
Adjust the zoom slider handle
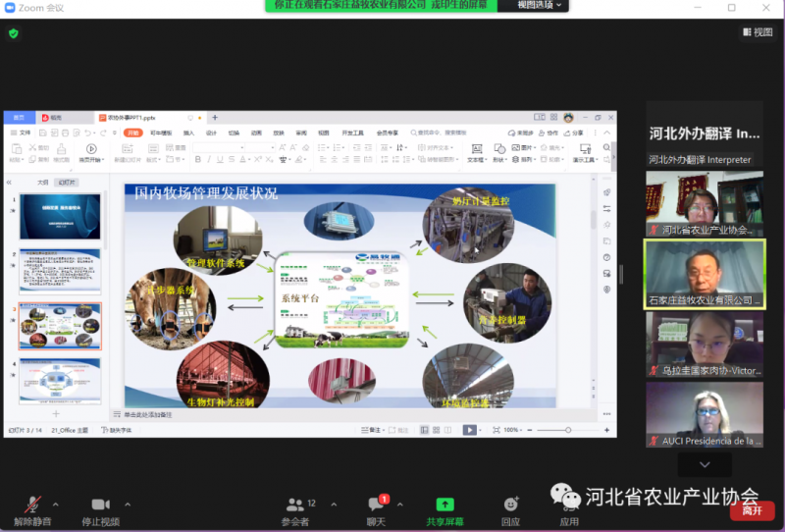click(x=568, y=430)
